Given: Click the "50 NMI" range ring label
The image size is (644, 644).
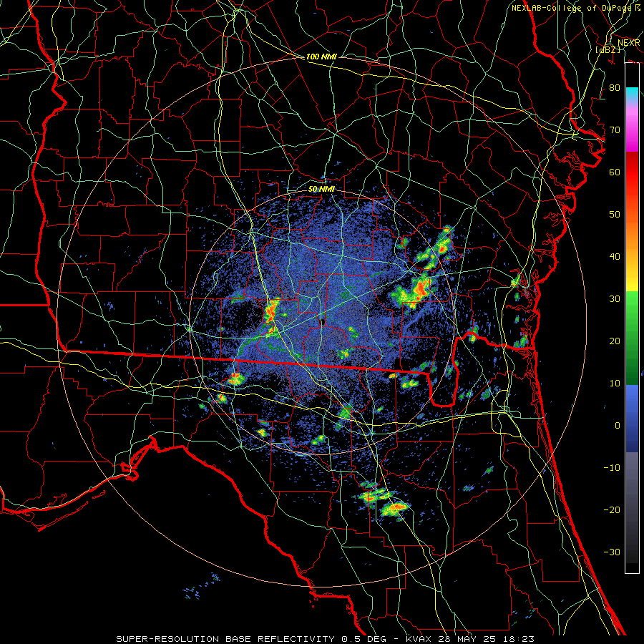Looking at the screenshot, I should 321,190.
